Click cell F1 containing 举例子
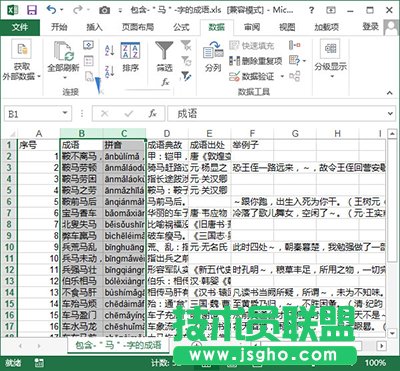The height and width of the screenshot is (371, 400). 252,145
